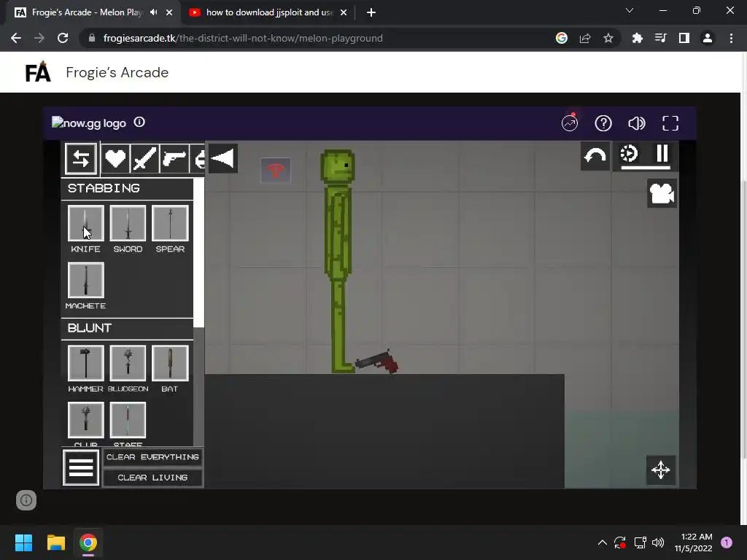Open media controls icon
747x560 pixels.
click(660, 38)
